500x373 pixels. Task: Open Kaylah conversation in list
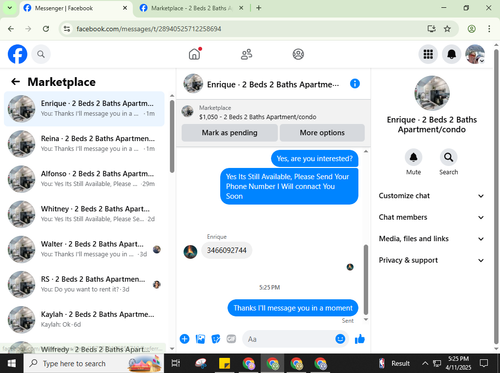click(x=84, y=320)
